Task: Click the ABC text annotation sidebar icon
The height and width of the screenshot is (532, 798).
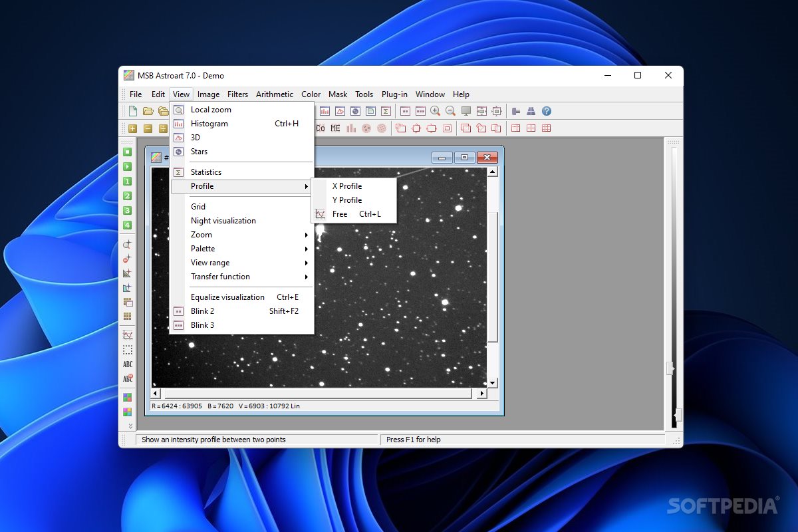Action: pyautogui.click(x=127, y=364)
